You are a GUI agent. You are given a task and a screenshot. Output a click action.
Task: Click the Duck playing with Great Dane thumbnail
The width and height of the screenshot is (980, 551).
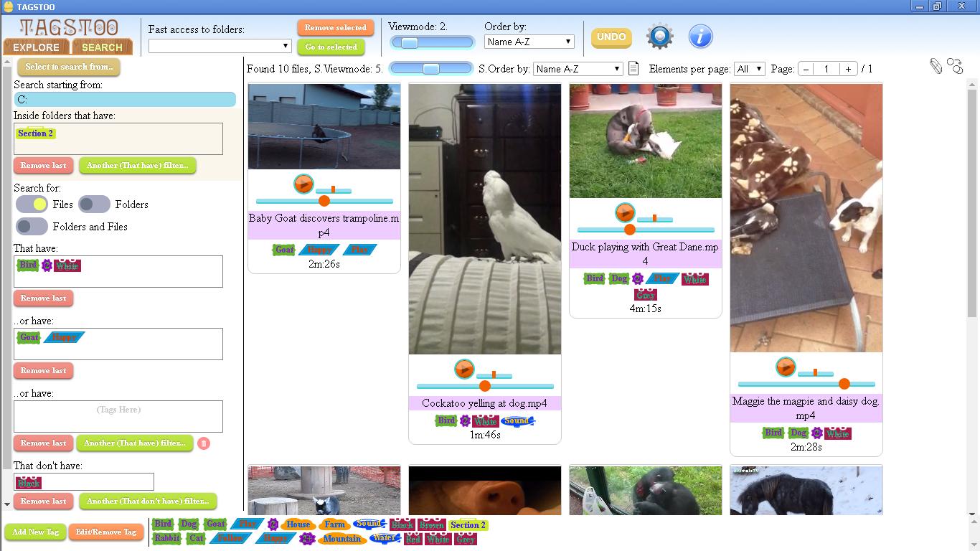[646, 141]
